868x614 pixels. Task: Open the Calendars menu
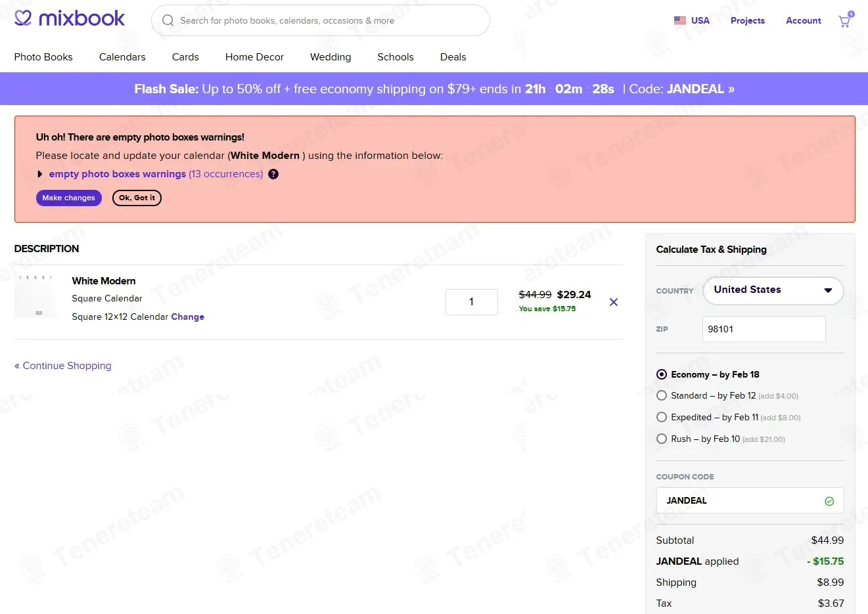click(x=122, y=57)
